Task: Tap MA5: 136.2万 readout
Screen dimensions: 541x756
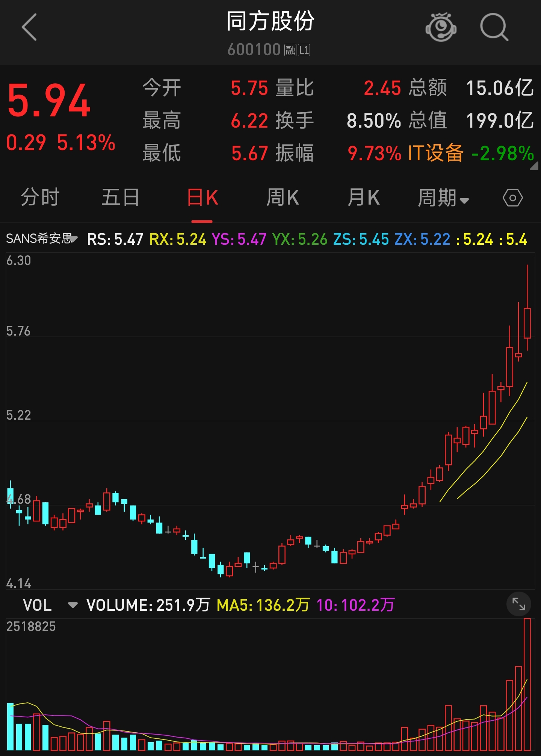Action: pos(263,605)
